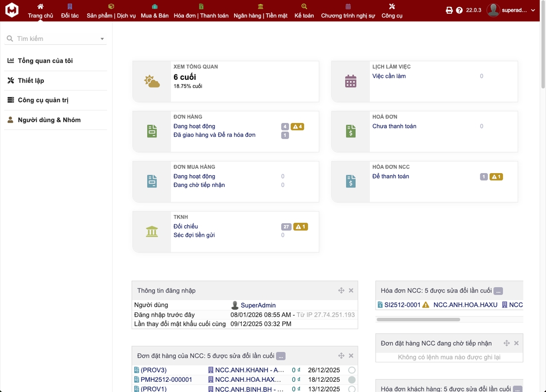Open Đối chiếu link
Viewport: 546px width, 392px height.
pyautogui.click(x=185, y=226)
